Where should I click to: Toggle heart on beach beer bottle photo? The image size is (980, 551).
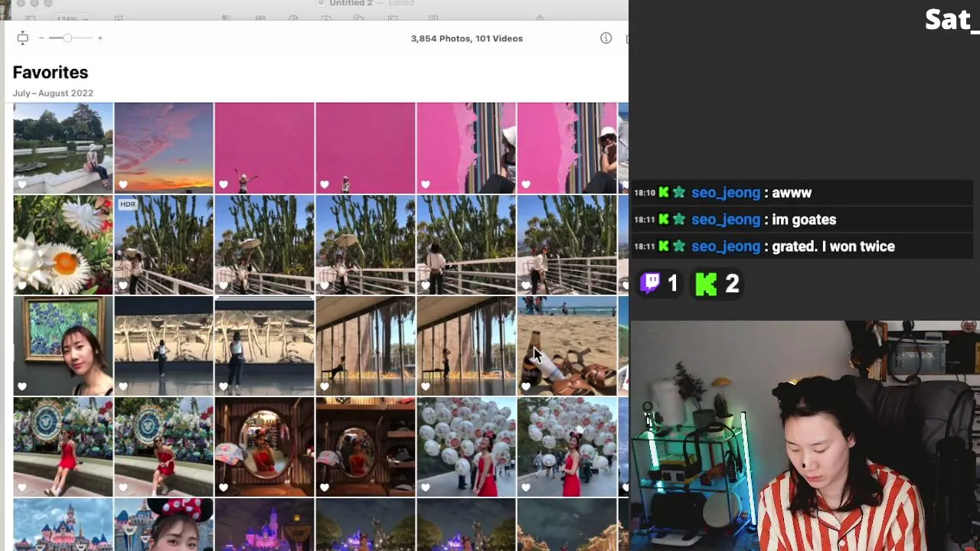coord(526,386)
